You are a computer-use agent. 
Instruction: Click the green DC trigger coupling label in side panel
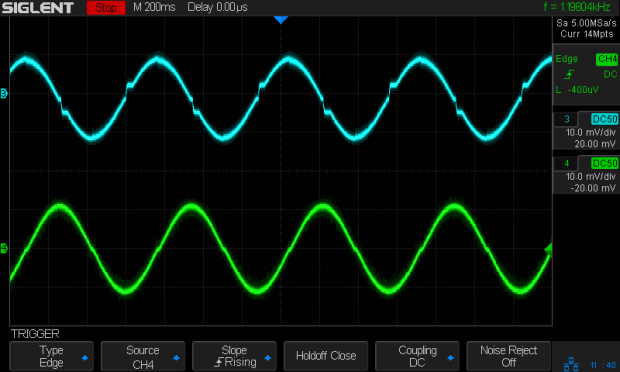point(610,74)
